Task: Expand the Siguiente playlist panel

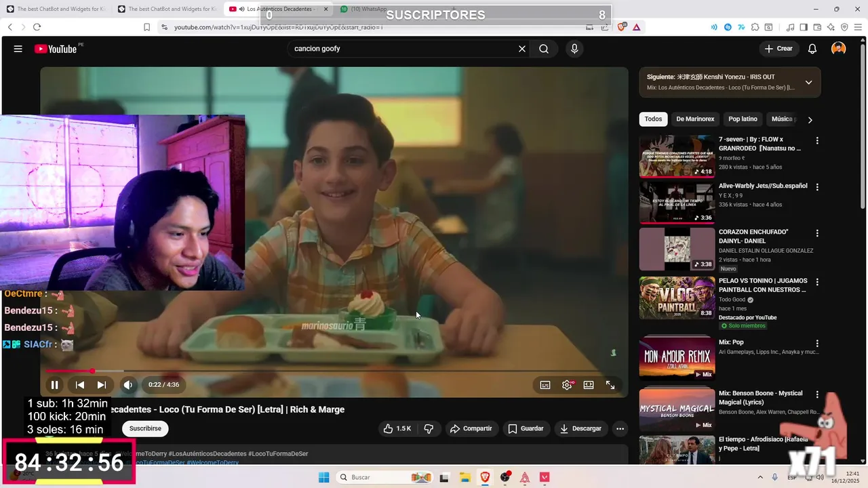Action: (808, 82)
